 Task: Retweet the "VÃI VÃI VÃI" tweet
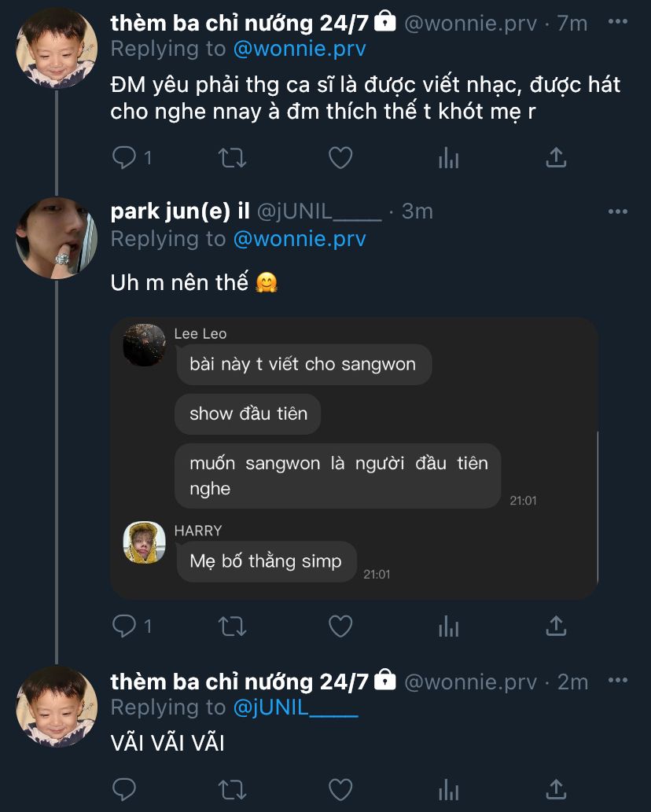[232, 788]
